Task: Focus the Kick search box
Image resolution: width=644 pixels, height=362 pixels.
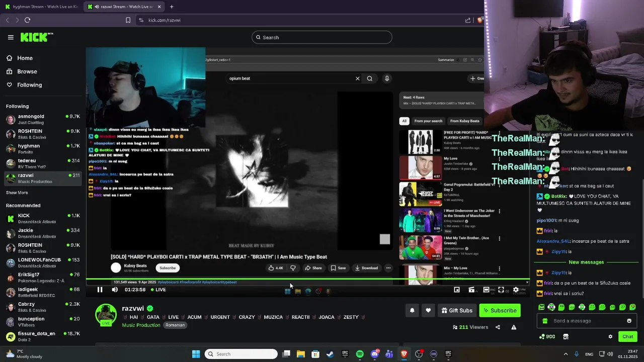Action: (322, 37)
